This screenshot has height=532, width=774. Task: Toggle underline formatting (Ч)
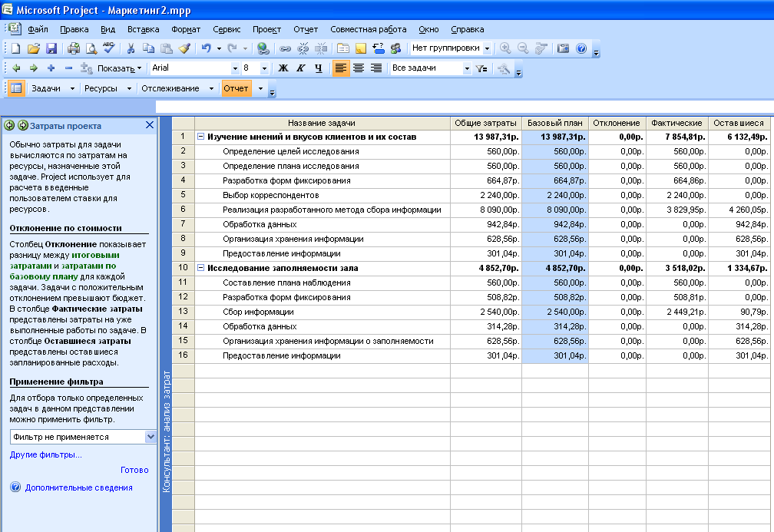tap(319, 68)
